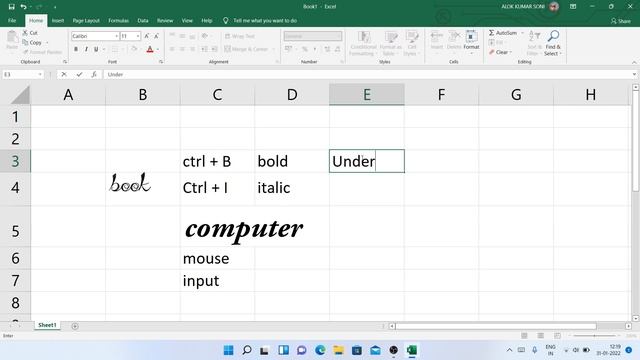Click the Select All corner triangle

pos(20,95)
